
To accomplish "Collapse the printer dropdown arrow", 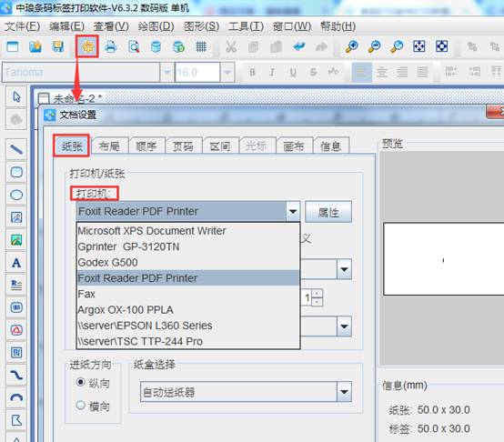I will click(x=293, y=211).
